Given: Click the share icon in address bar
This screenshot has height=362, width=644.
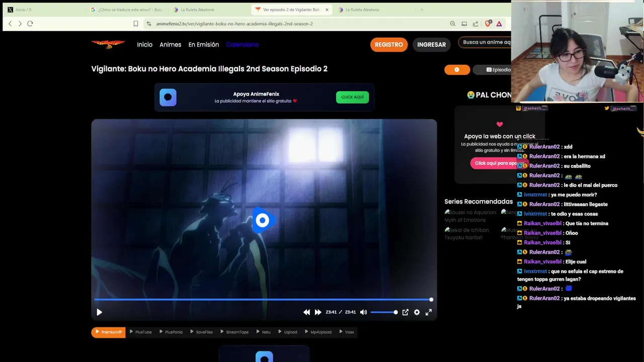Looking at the screenshot, I should tap(475, 24).
